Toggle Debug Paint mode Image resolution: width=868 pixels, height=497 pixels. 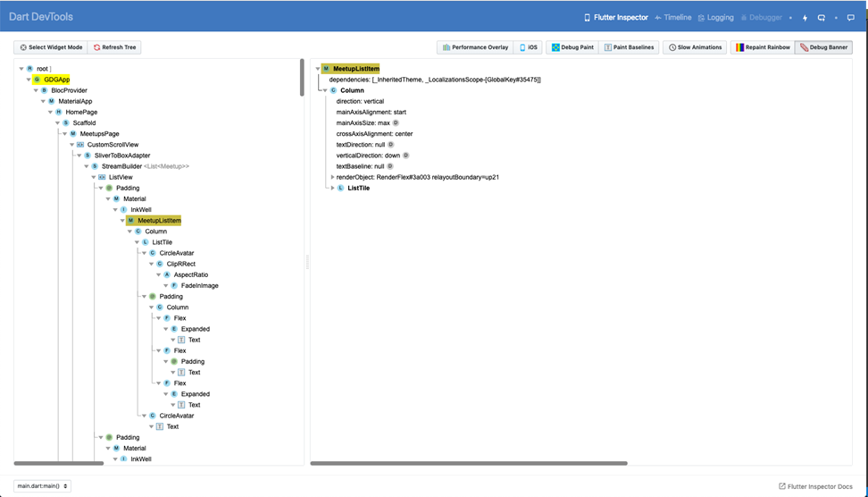pos(572,47)
